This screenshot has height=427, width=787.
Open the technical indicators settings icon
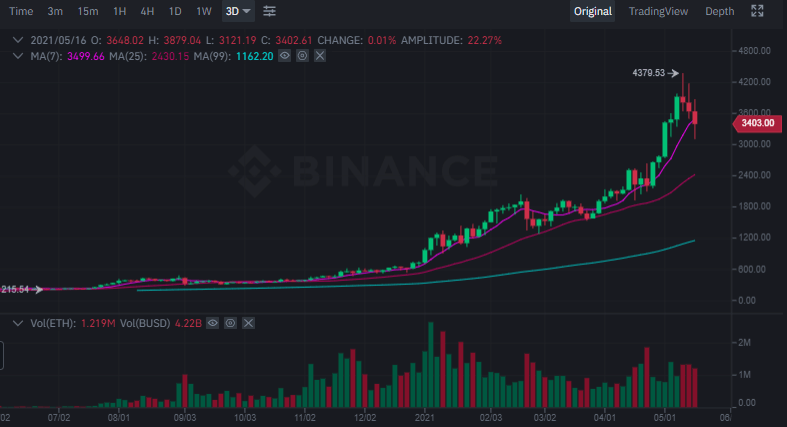pos(269,11)
